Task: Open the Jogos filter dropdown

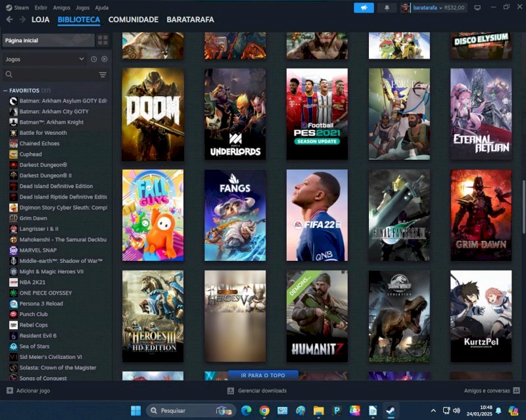Action: 44,59
